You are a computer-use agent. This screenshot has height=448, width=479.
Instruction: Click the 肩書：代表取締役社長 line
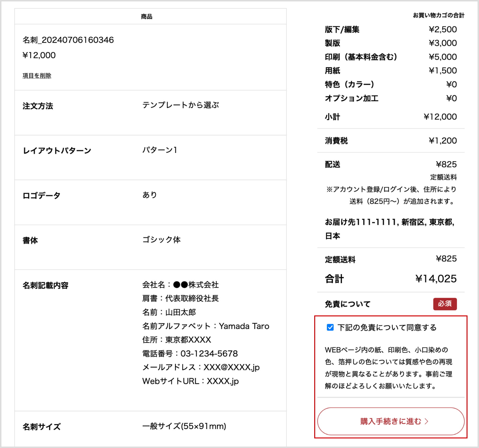pyautogui.click(x=181, y=298)
